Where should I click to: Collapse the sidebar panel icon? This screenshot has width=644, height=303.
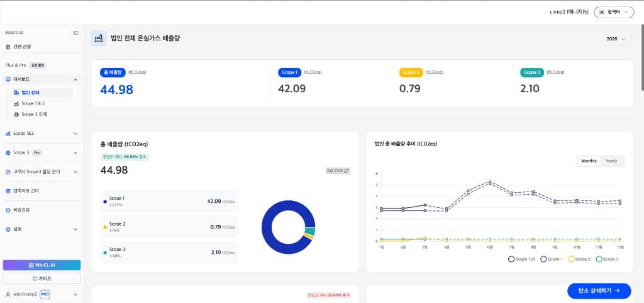pyautogui.click(x=75, y=33)
